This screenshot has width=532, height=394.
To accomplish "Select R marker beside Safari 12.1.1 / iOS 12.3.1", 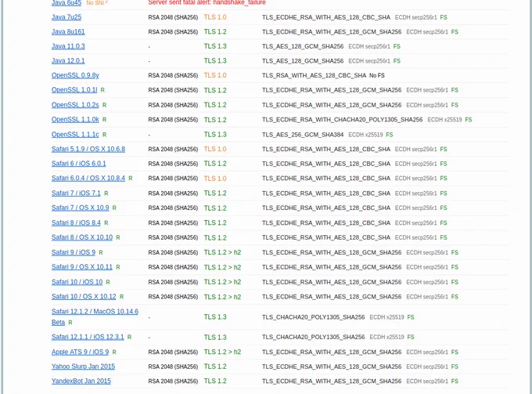I will coord(129,337).
